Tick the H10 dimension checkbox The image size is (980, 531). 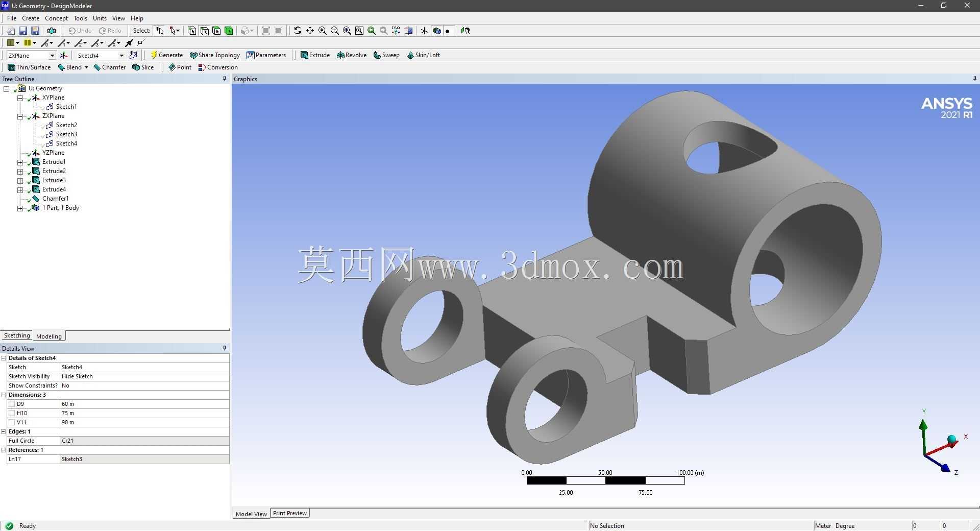[x=12, y=413]
